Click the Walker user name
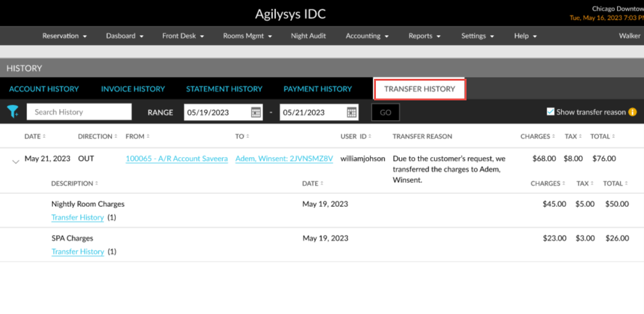This screenshot has width=644, height=314. click(x=630, y=36)
